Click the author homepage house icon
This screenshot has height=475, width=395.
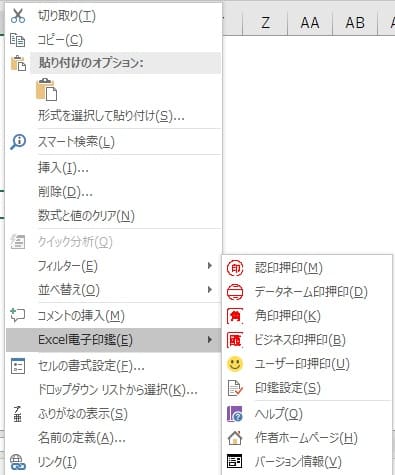point(235,438)
